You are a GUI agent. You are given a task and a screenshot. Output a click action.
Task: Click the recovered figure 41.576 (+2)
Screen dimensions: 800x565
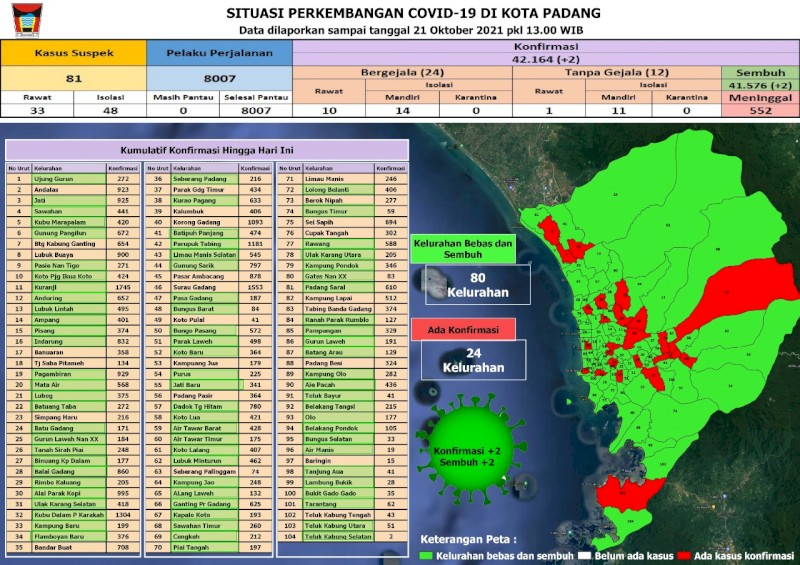[x=760, y=85]
